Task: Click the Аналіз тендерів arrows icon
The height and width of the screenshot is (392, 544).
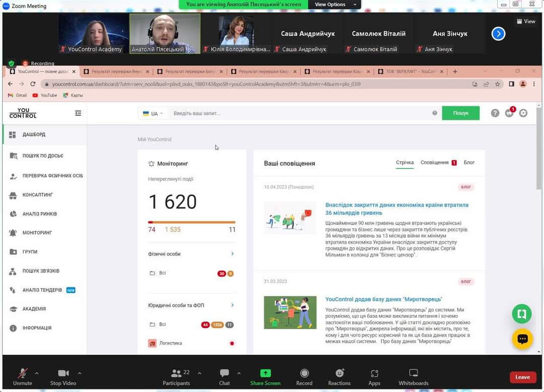Action: pyautogui.click(x=13, y=290)
